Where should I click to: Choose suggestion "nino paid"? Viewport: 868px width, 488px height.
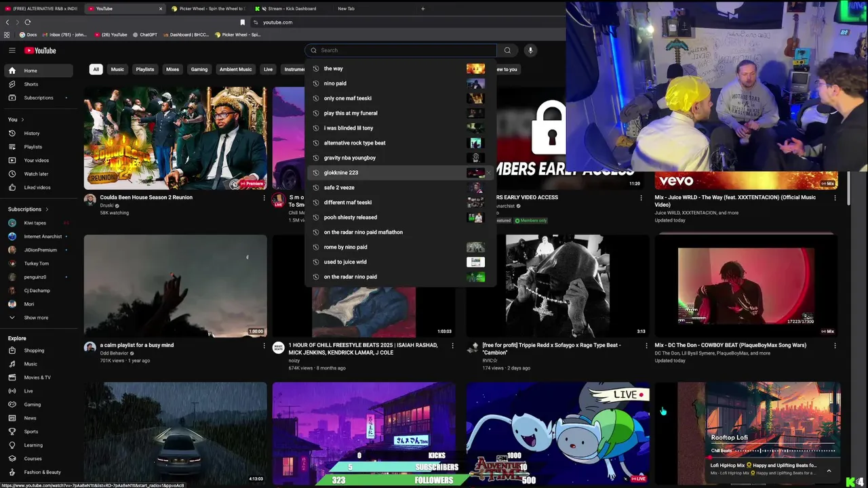pyautogui.click(x=401, y=83)
